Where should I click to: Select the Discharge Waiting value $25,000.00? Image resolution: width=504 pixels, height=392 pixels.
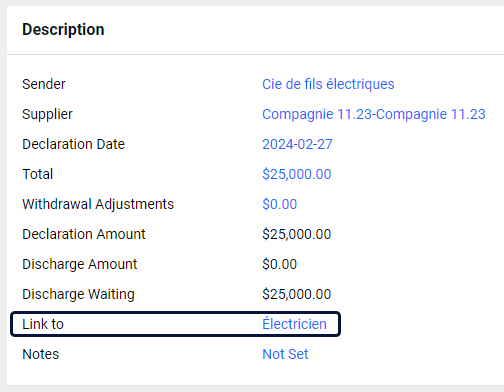pos(297,294)
